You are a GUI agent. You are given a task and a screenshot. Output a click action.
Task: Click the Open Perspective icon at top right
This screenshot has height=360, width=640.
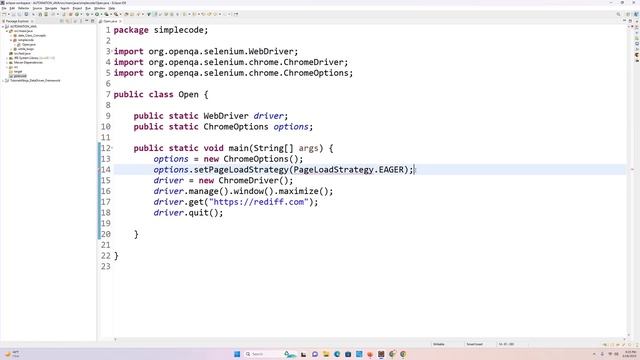(628, 14)
